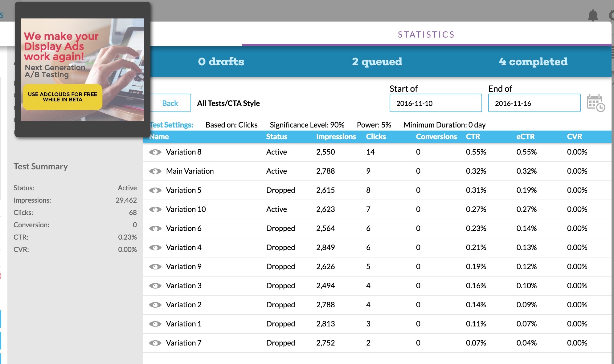Screen dimensions: 614x364
Task: Click Variation 4 impressions value 2,849
Action: pos(325,248)
